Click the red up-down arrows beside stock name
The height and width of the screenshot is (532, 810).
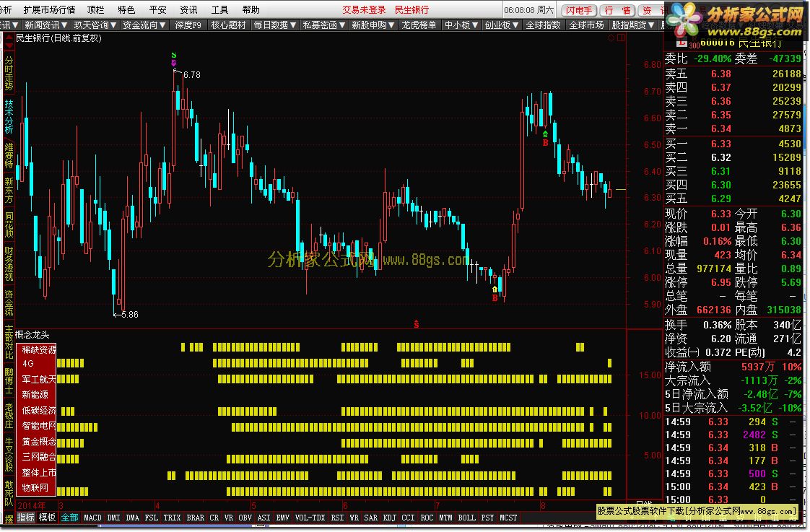[9, 41]
